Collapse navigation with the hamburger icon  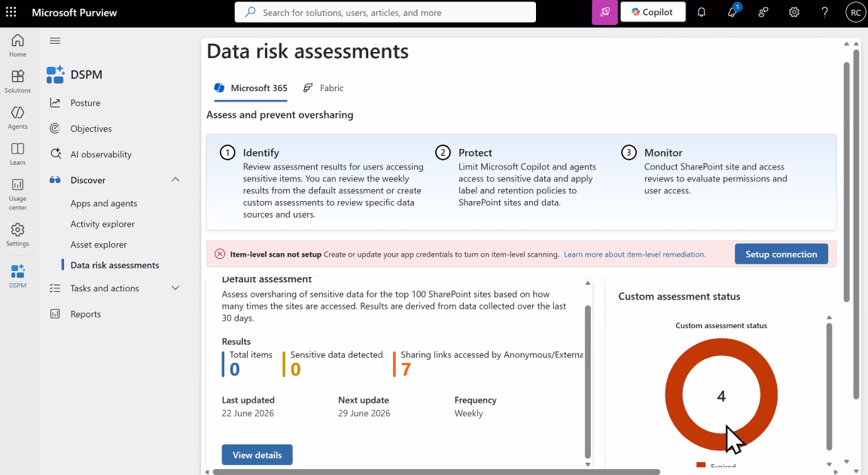pyautogui.click(x=55, y=41)
